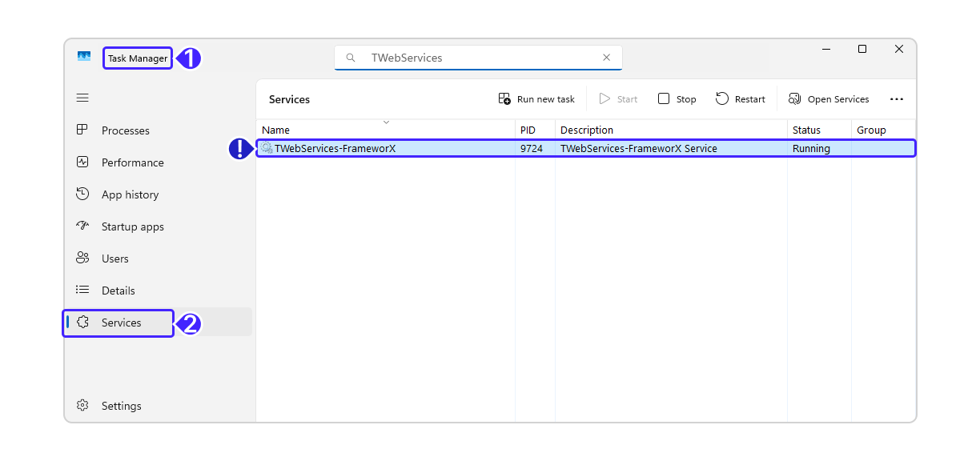The height and width of the screenshot is (461, 980).
Task: Select the Services puzzle icon
Action: (82, 322)
